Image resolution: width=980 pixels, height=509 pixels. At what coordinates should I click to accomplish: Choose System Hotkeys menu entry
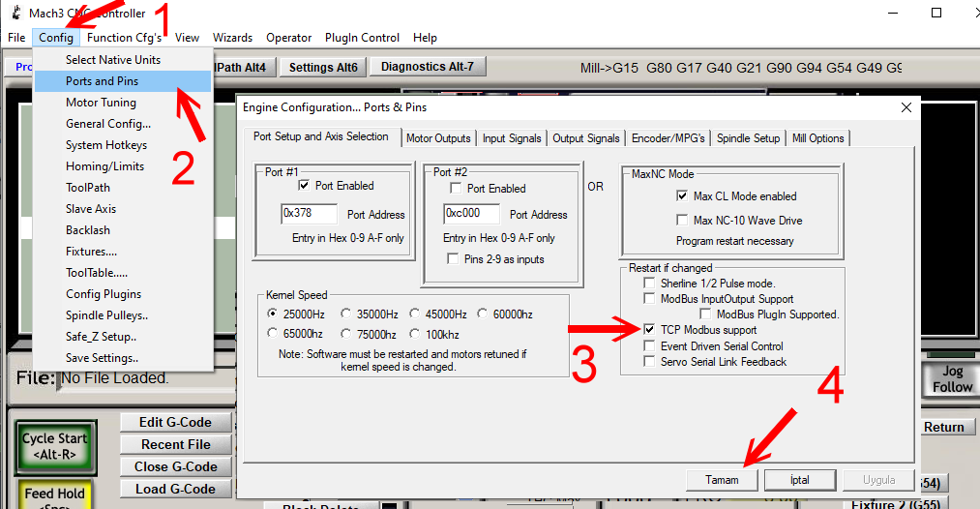click(x=123, y=145)
